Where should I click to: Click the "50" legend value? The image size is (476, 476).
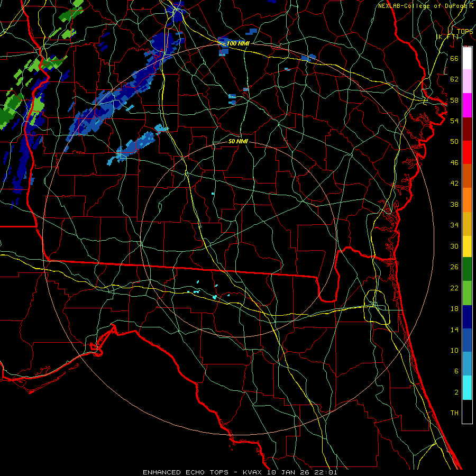pyautogui.click(x=454, y=141)
